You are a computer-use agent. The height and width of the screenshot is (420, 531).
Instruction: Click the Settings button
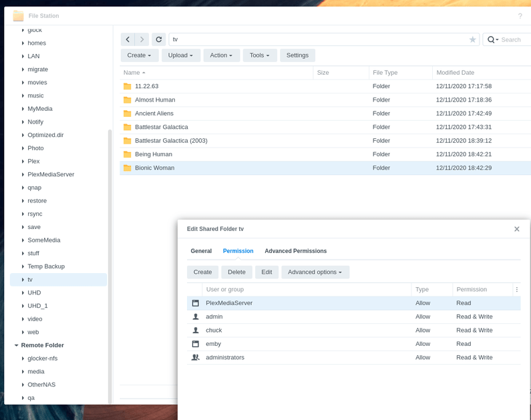point(297,55)
